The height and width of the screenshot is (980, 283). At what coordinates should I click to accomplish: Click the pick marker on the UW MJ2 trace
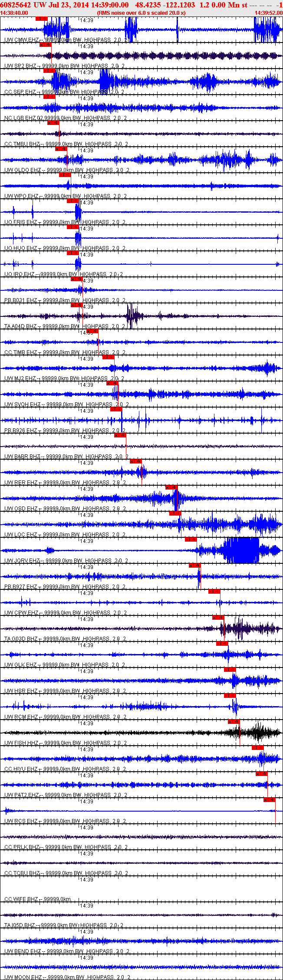pos(108,357)
